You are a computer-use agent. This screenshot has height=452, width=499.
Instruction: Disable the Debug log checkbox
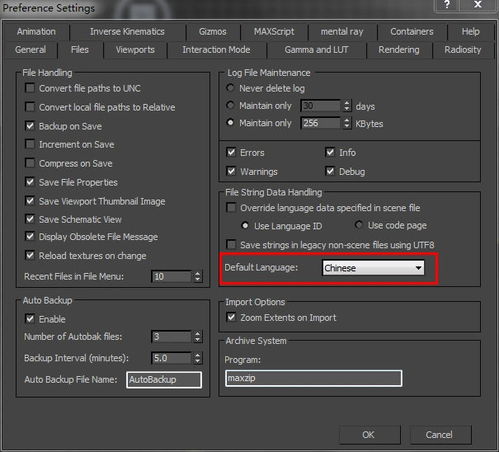click(x=330, y=171)
